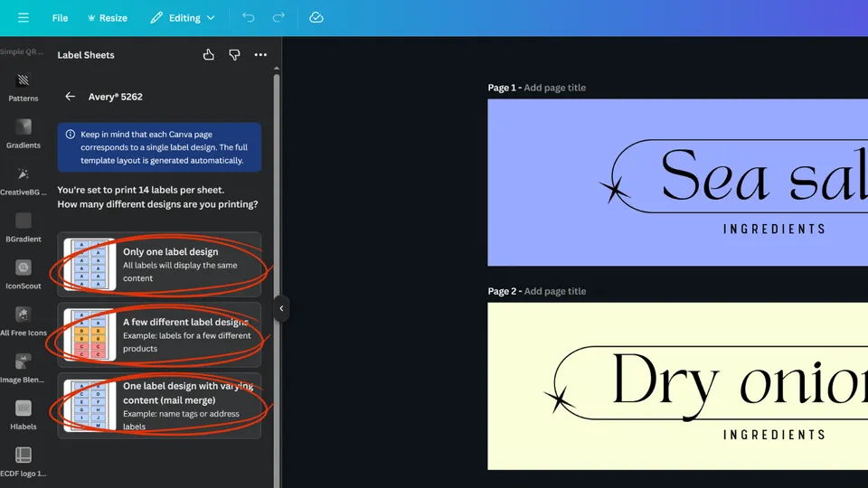
Task: Choose Only one label design
Action: [x=159, y=265]
